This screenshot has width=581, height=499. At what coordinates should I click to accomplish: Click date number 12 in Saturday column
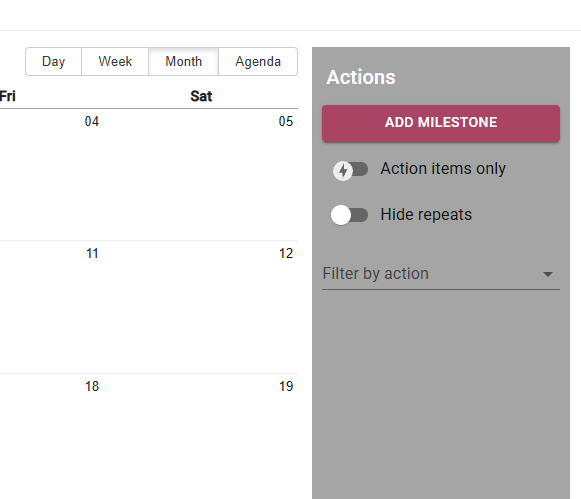[286, 253]
